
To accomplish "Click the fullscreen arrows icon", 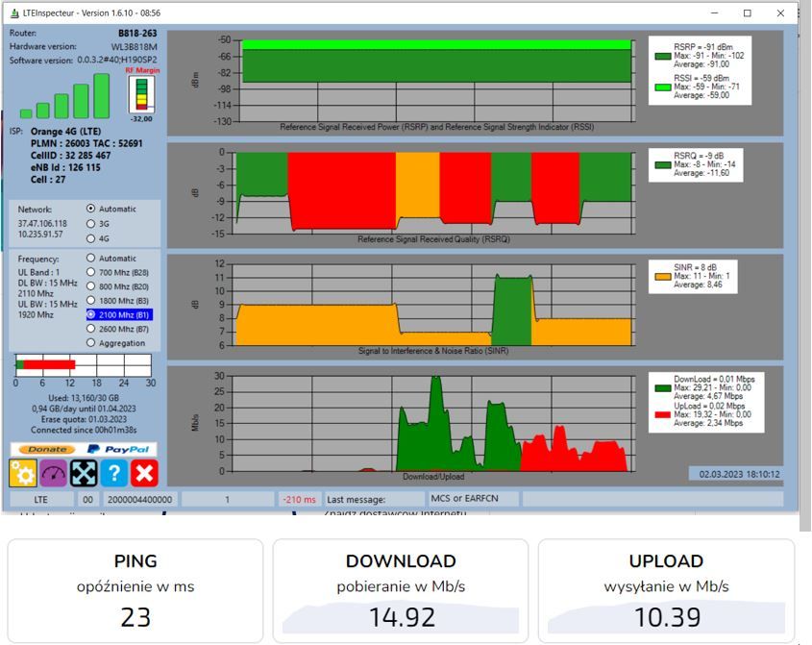I will [84, 473].
